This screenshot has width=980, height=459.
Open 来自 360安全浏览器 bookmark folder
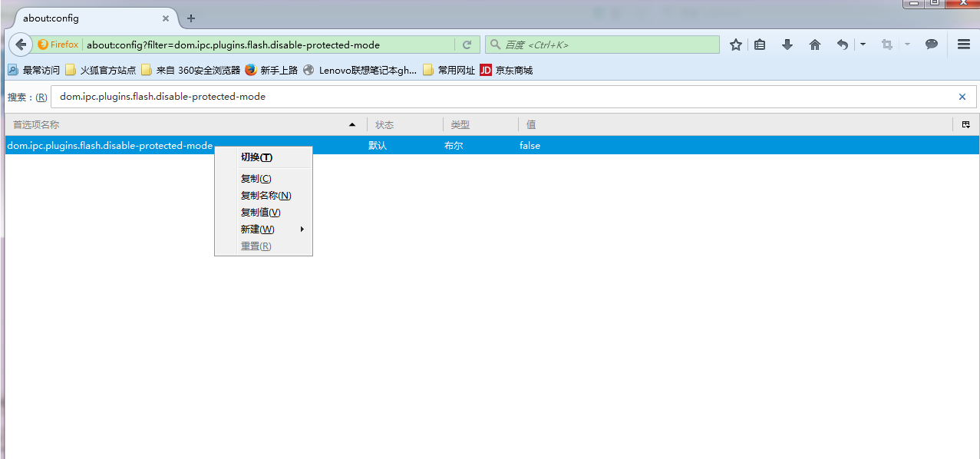coord(190,70)
